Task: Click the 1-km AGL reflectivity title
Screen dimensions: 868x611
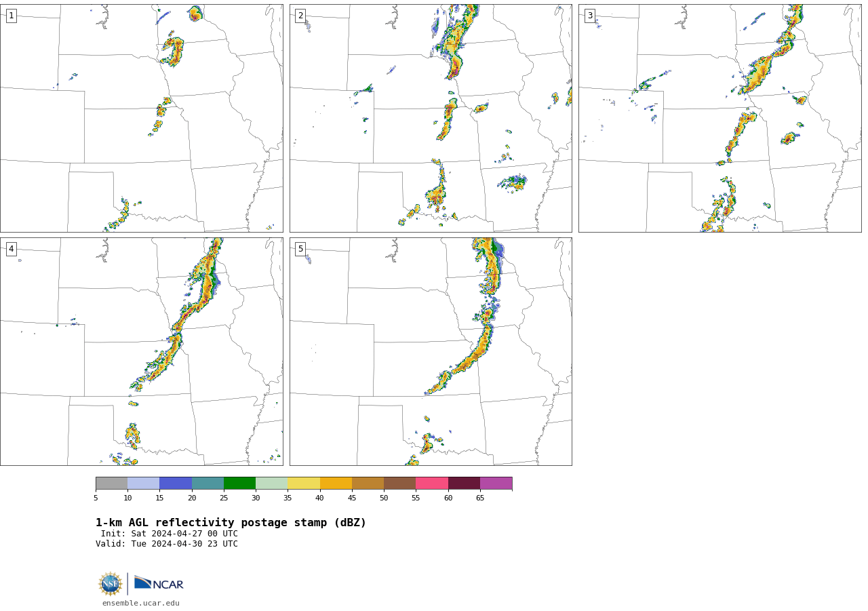Action: (x=231, y=523)
